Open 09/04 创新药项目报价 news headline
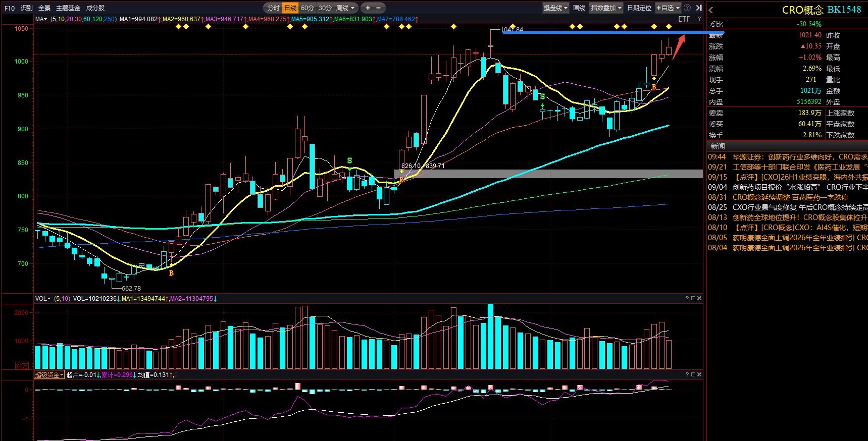This screenshot has height=441, width=868. (788, 187)
